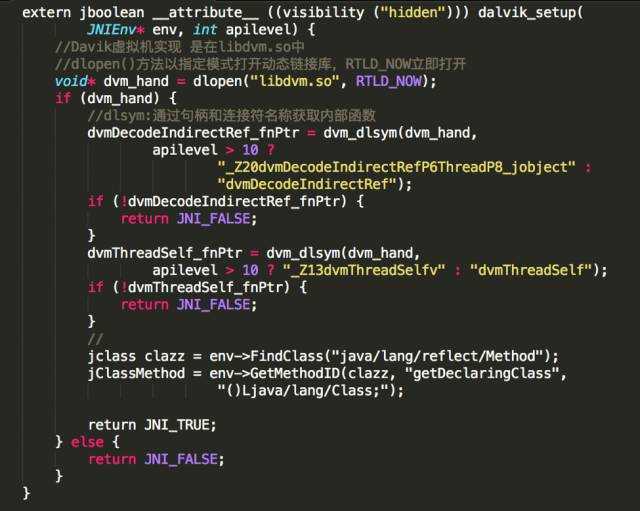Click the dvmThreadSelf_fnPtr assignment line

(253, 253)
